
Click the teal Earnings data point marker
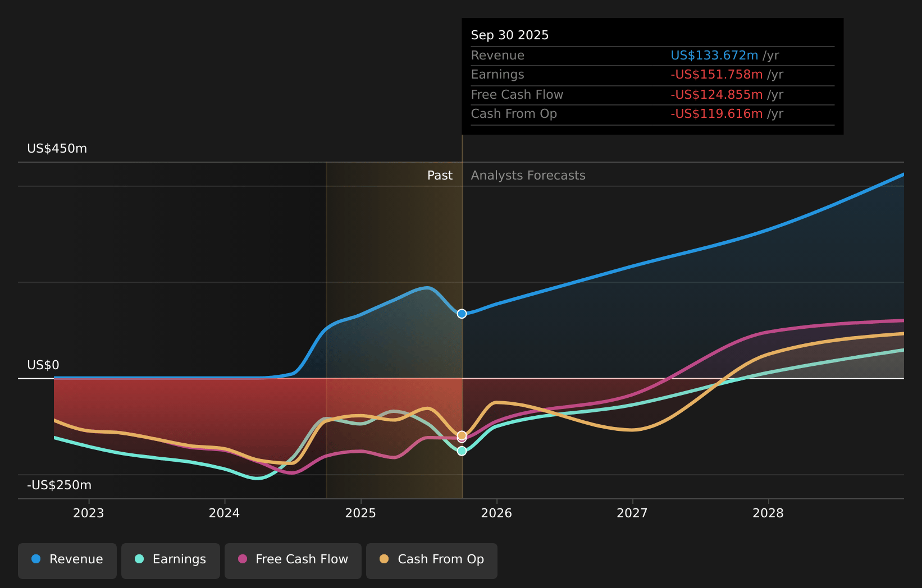pyautogui.click(x=462, y=451)
